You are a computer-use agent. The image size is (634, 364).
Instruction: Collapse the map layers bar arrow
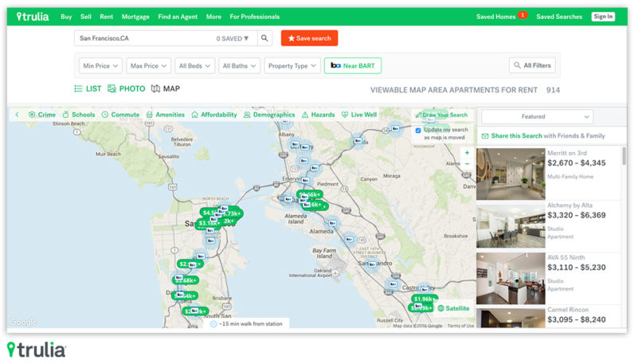pyautogui.click(x=17, y=115)
